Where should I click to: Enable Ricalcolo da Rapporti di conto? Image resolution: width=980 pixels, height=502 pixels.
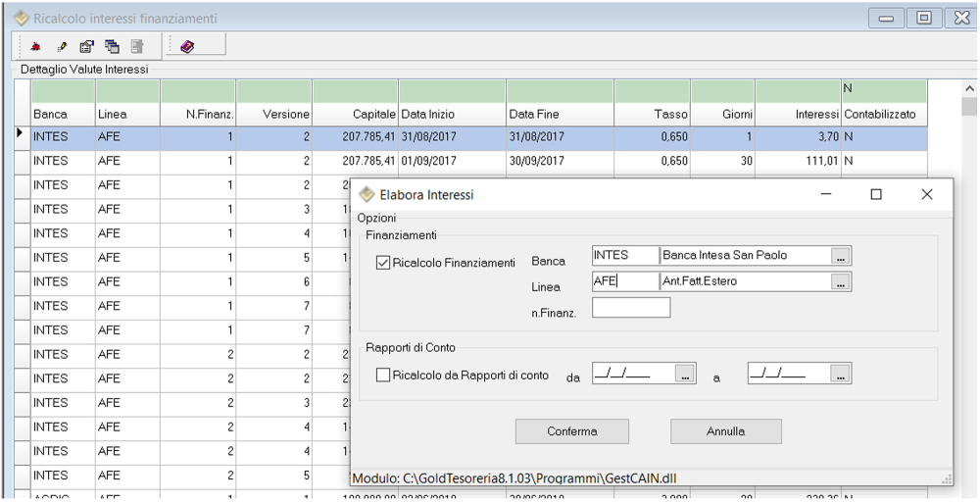383,375
